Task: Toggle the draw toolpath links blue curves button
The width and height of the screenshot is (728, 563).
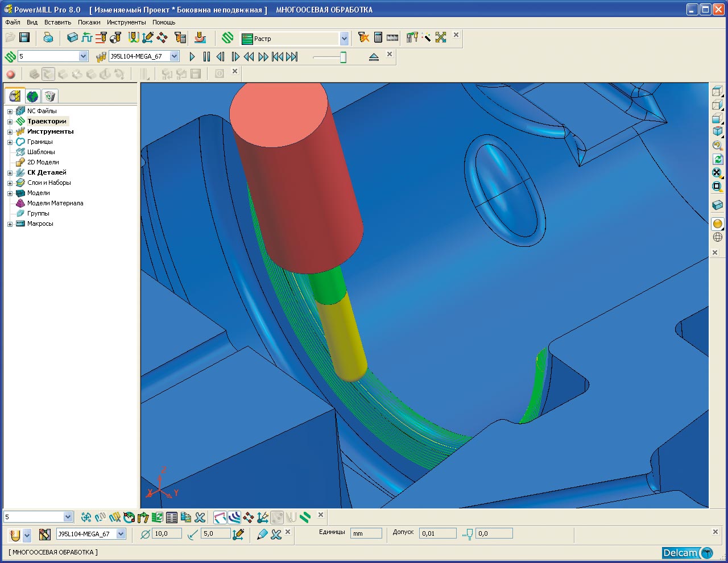Action: pos(234,517)
